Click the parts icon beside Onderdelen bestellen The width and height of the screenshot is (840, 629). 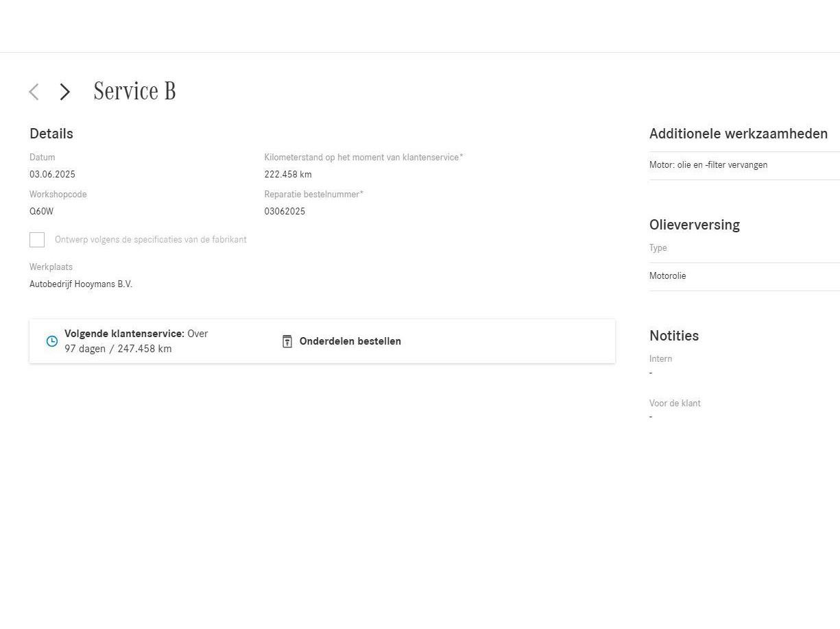[287, 341]
